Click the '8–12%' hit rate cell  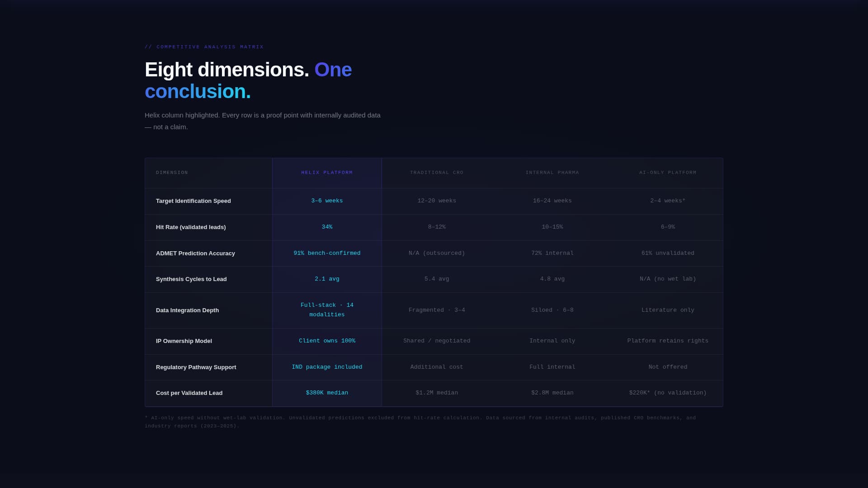coord(437,227)
